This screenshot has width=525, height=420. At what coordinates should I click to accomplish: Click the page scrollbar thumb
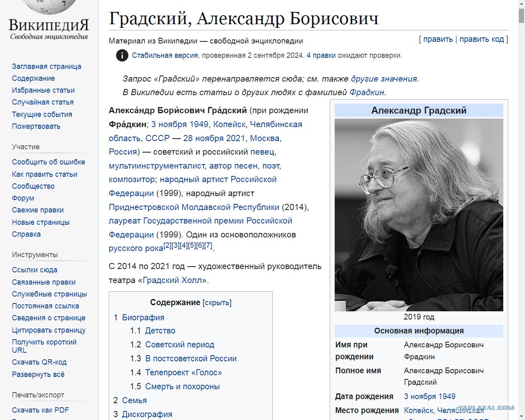click(x=521, y=16)
